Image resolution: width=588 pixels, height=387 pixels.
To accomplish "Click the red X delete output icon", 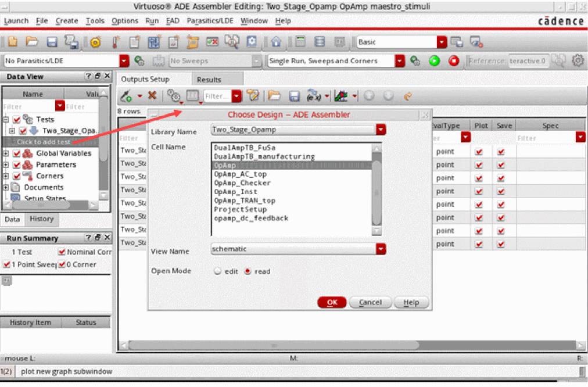I will pyautogui.click(x=152, y=95).
